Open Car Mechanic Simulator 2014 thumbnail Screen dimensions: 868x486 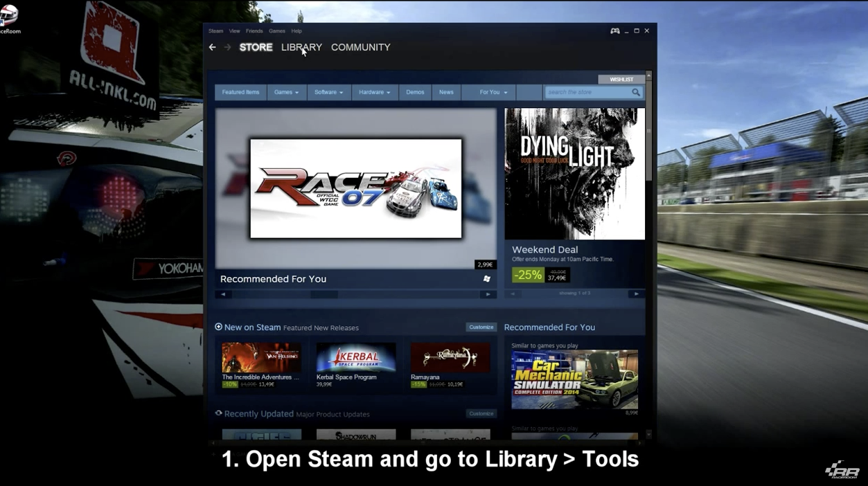coord(575,379)
